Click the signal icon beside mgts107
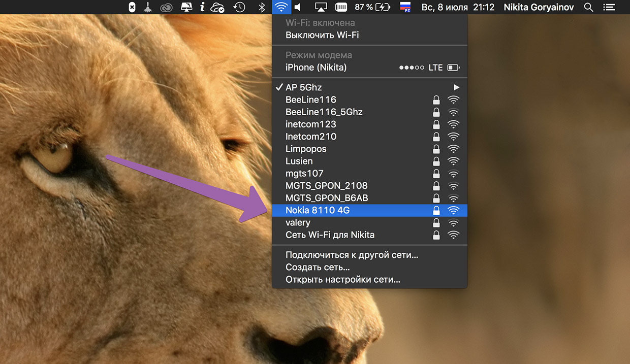This screenshot has height=364, width=630. click(x=453, y=173)
